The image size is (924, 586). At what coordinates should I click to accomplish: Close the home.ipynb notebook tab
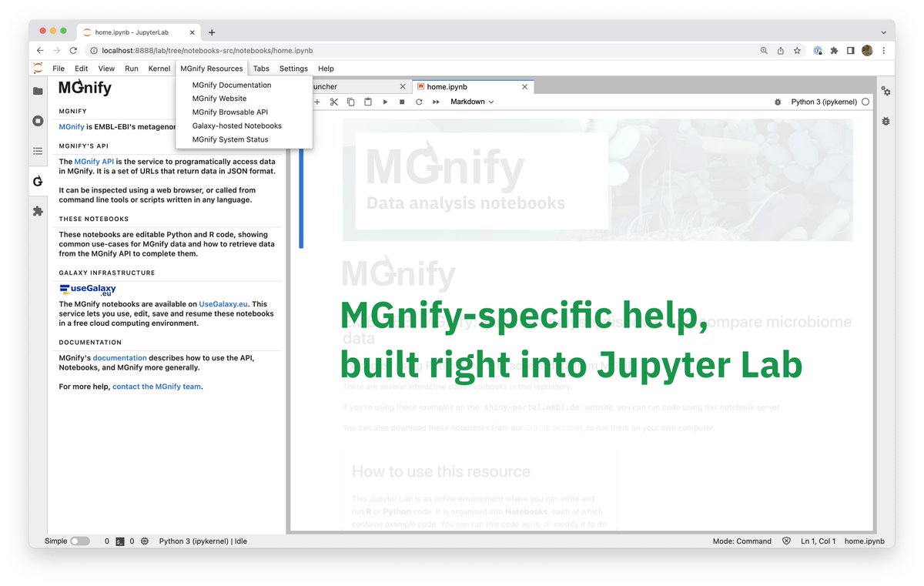pos(525,87)
